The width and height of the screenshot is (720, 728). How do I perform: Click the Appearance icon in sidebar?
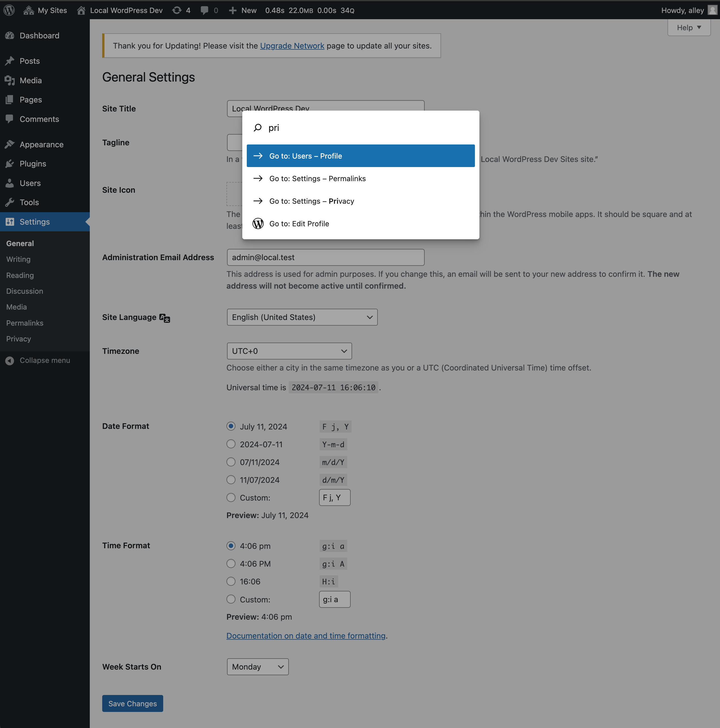[10, 144]
